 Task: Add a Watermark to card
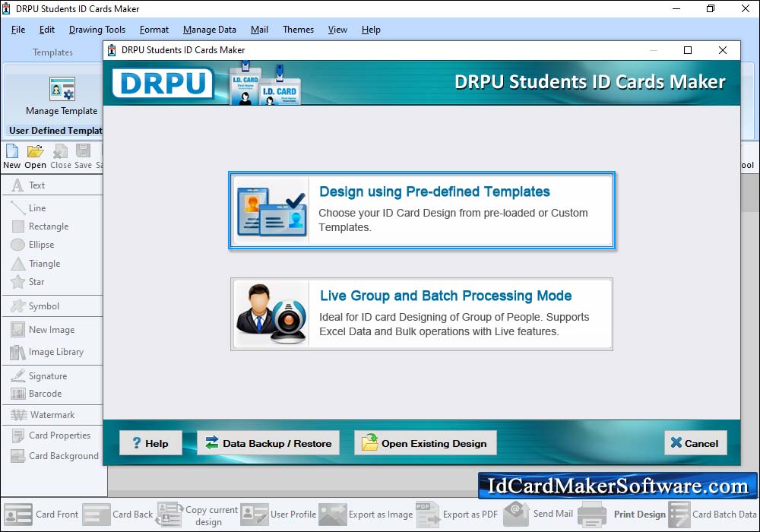pos(43,415)
